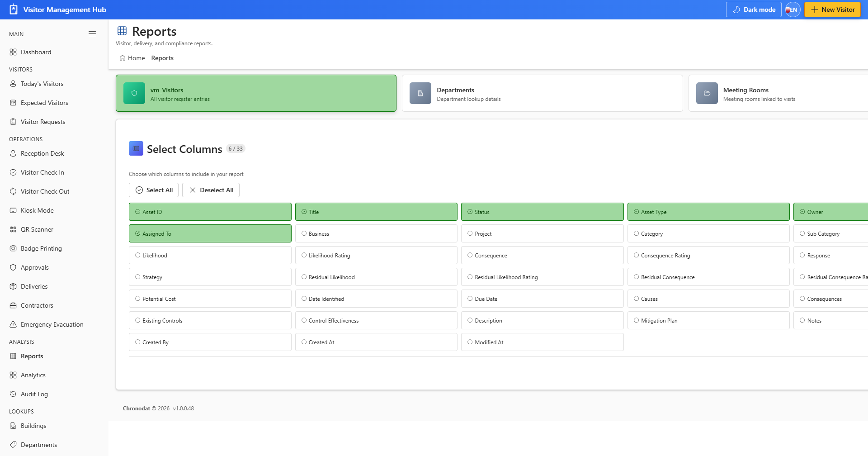This screenshot has height=456, width=868.
Task: Click the New Visitor button
Action: tap(832, 9)
